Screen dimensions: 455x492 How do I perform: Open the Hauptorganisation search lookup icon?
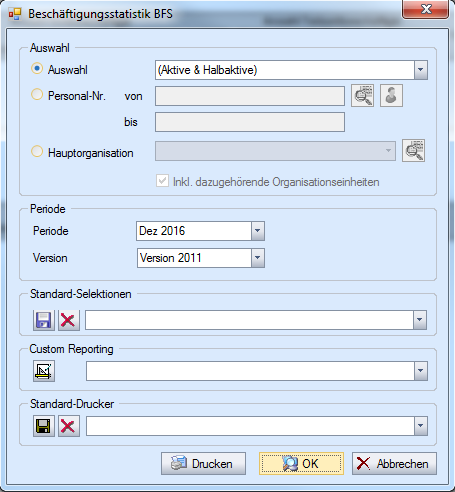(413, 151)
